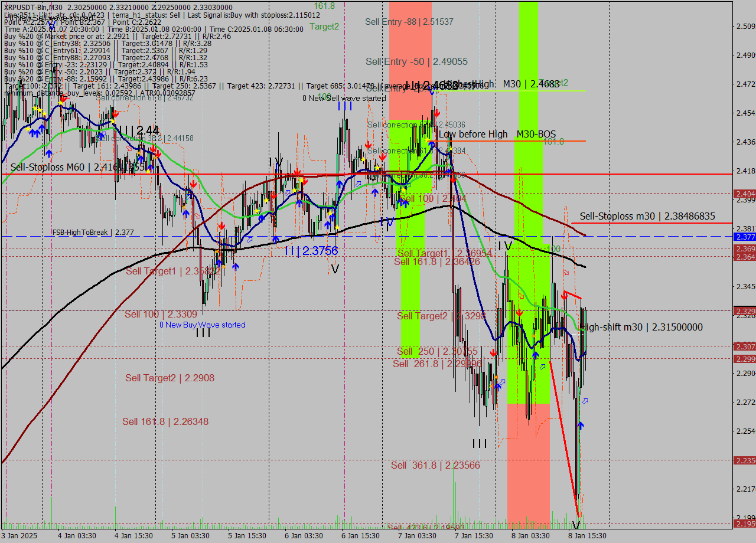
Task: Click the 'Buy %10 @ C_Entry61: 2.29914' line
Action: tap(105, 50)
